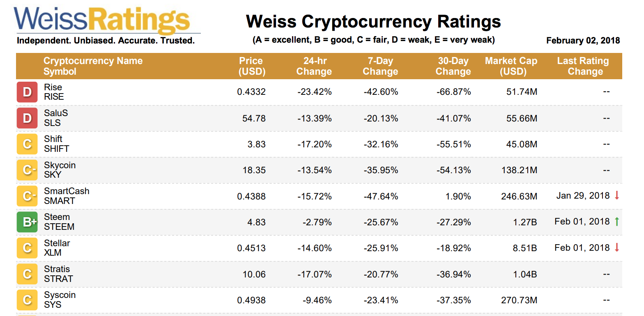Click the red down arrow in Stellar row

click(616, 247)
